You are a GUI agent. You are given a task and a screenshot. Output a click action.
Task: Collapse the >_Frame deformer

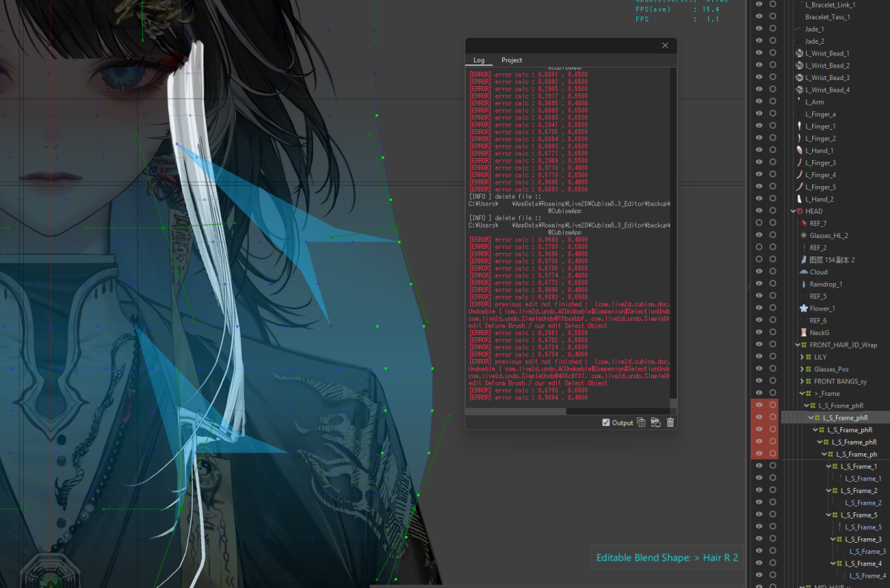click(802, 394)
